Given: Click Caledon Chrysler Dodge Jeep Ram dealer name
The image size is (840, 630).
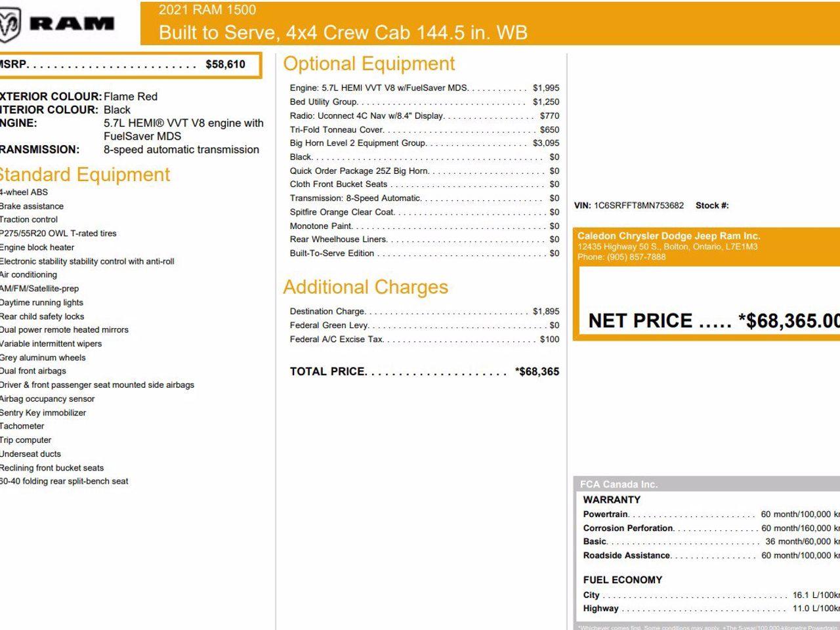Looking at the screenshot, I should pos(668,236).
